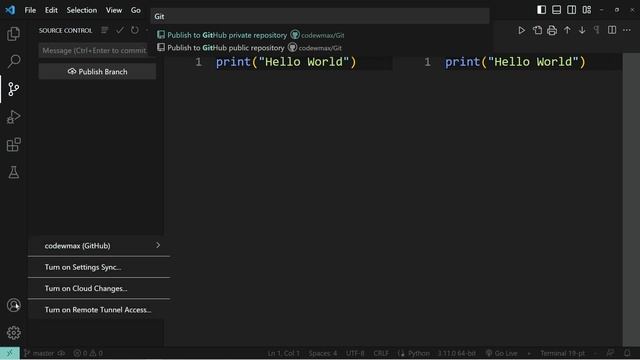Image resolution: width=640 pixels, height=360 pixels.
Task: Click SOURCE CONTROL panel title
Action: [x=65, y=31]
